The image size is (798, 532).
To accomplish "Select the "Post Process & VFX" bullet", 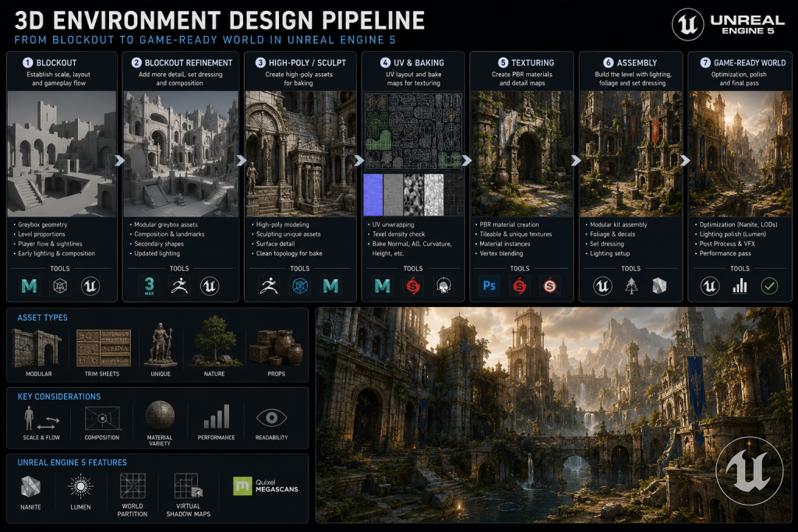I will [727, 244].
